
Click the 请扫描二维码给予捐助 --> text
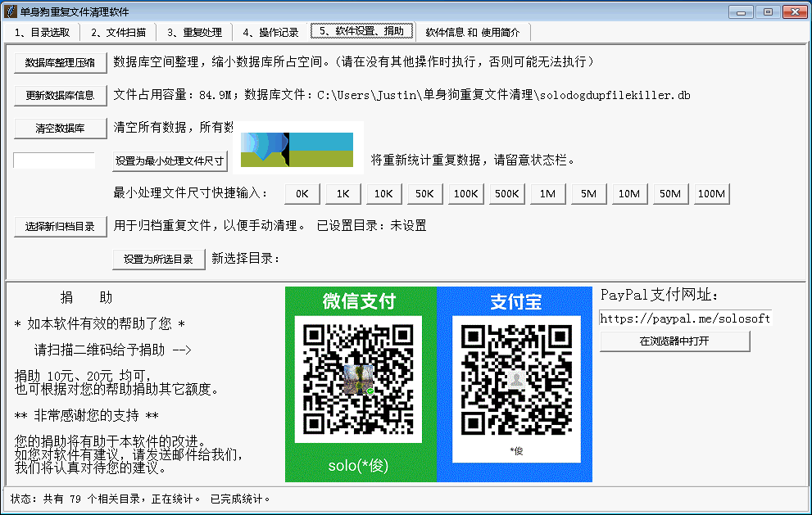tap(113, 350)
